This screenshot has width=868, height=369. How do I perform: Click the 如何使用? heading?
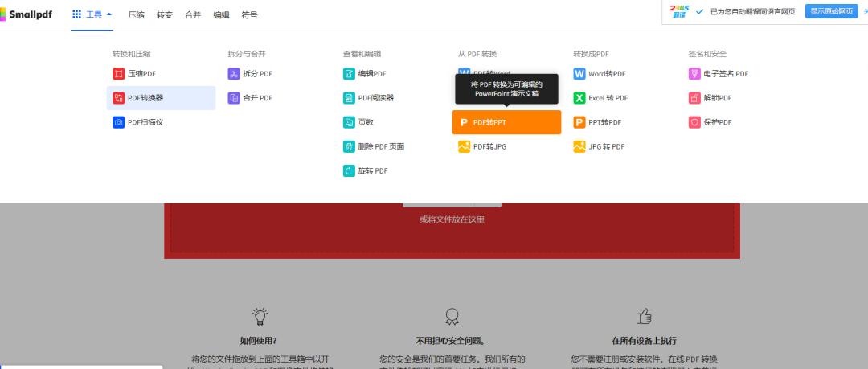click(x=259, y=341)
